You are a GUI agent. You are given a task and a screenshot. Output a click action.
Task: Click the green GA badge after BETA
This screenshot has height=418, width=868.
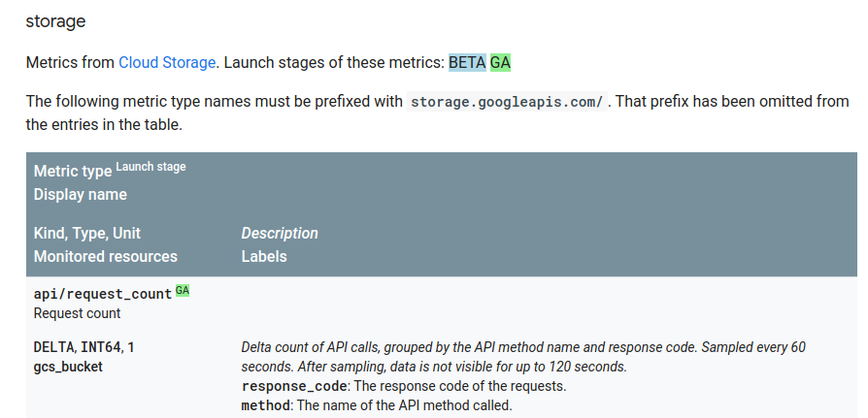500,62
